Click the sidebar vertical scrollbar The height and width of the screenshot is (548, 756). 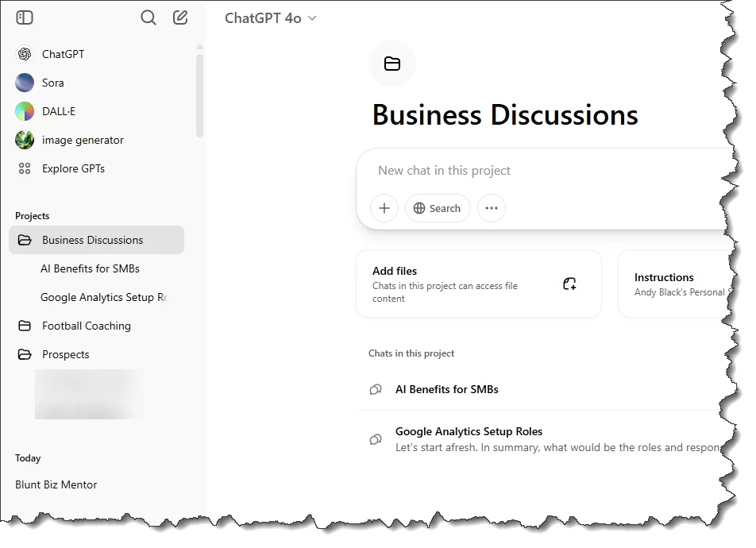pyautogui.click(x=199, y=95)
